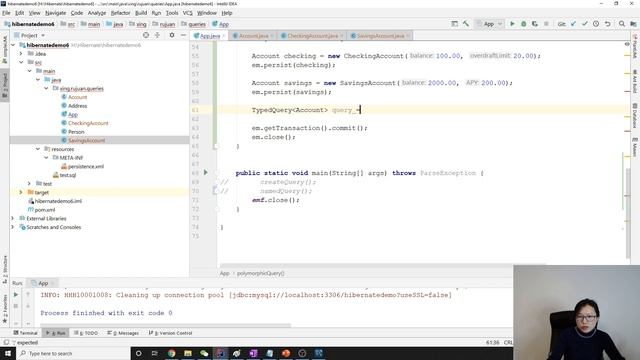
Task: Open the Messages tool window
Action: point(123,333)
